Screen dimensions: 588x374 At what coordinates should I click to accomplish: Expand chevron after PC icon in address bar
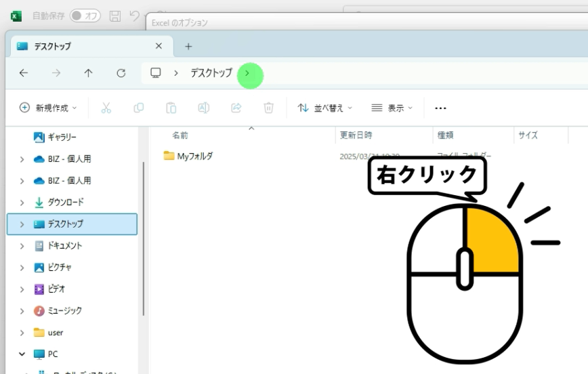(x=176, y=72)
